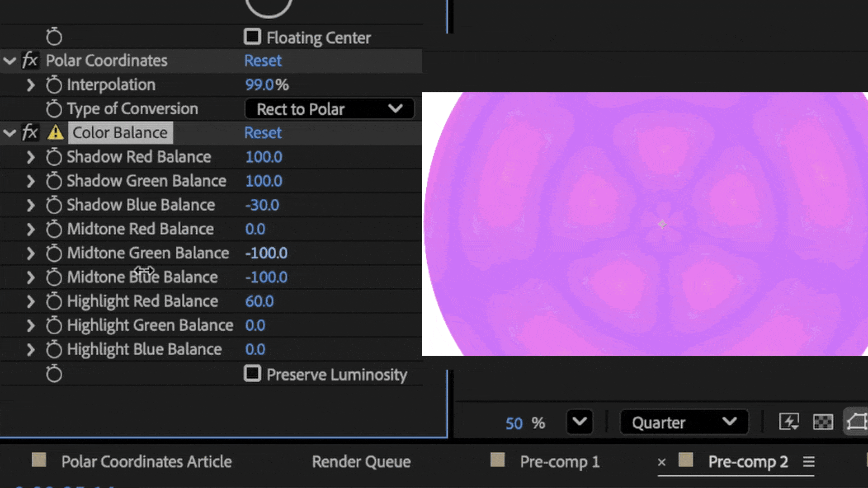The image size is (868, 488).
Task: Toggle the Highlight Blue Balance stopwatch
Action: 54,349
